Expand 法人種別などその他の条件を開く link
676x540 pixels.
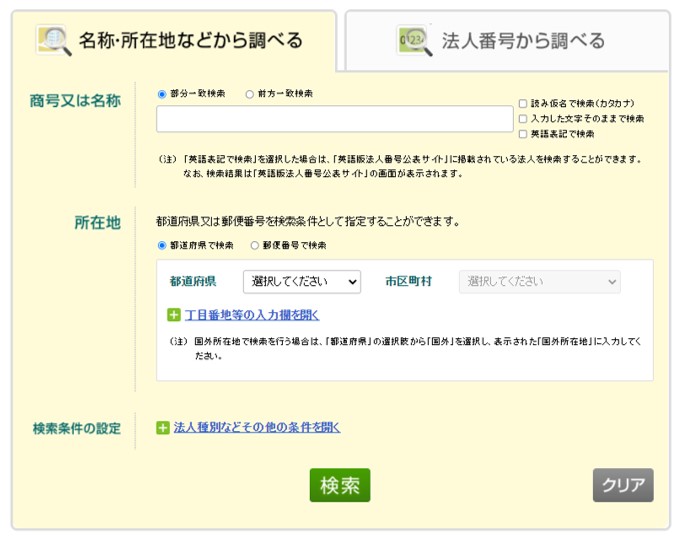point(257,428)
